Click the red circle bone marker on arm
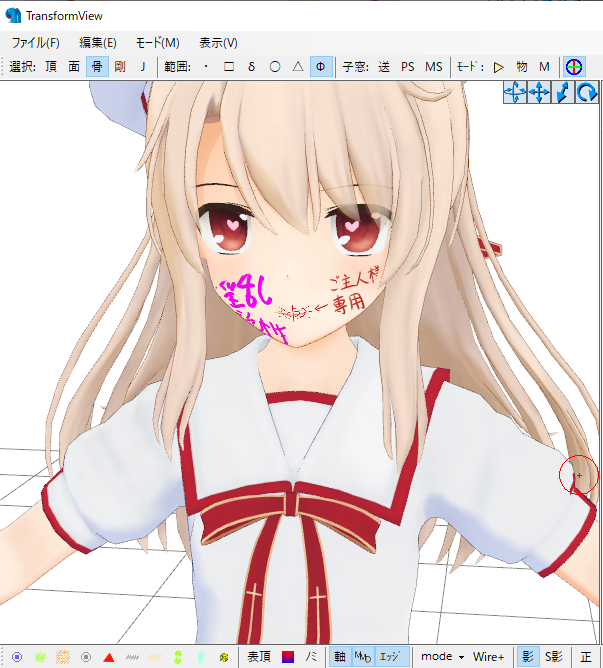The image size is (603, 668). [x=579, y=475]
